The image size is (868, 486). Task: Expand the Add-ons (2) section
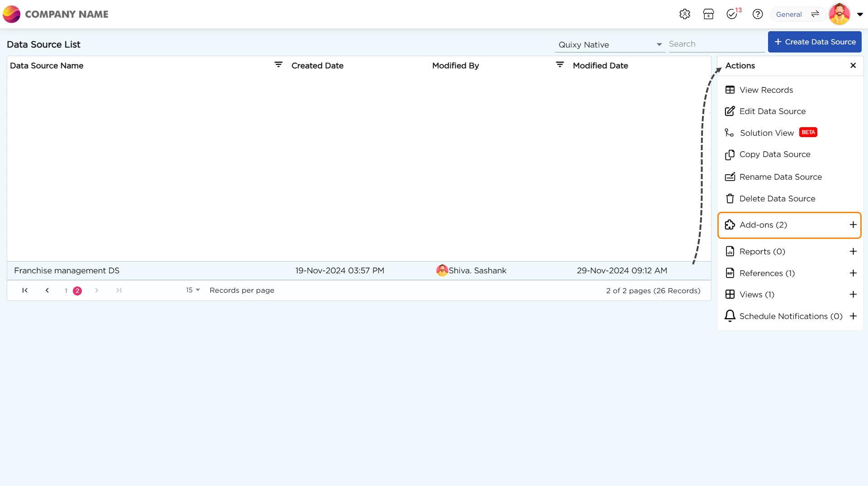click(853, 225)
